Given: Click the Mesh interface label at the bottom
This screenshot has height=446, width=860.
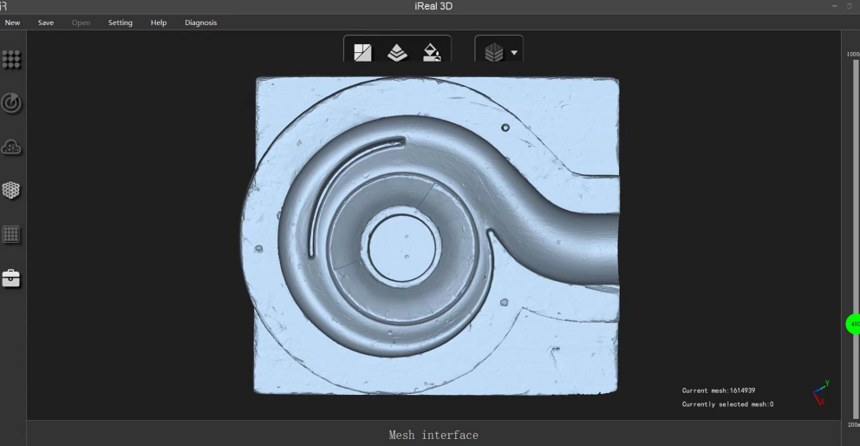Looking at the screenshot, I should pos(433,435).
